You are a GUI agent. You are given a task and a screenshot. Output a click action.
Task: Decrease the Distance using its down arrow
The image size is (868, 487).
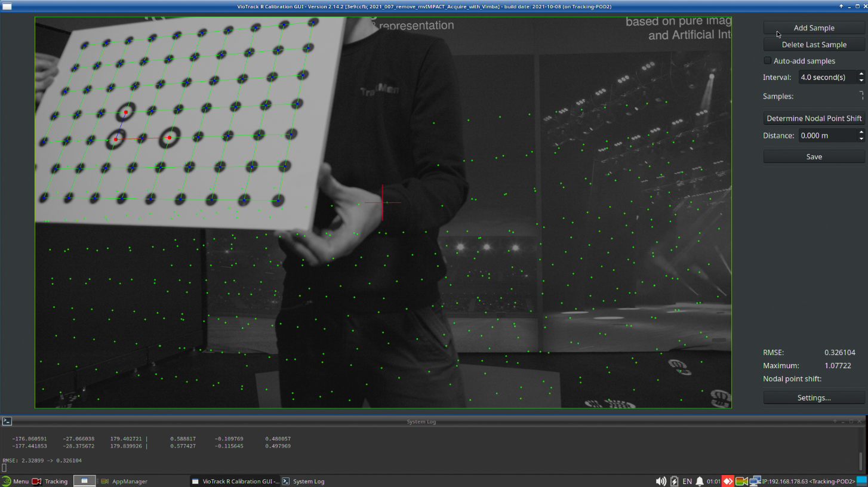(861, 138)
